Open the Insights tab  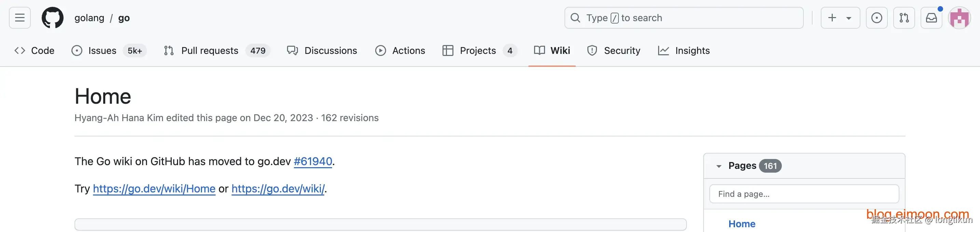684,50
